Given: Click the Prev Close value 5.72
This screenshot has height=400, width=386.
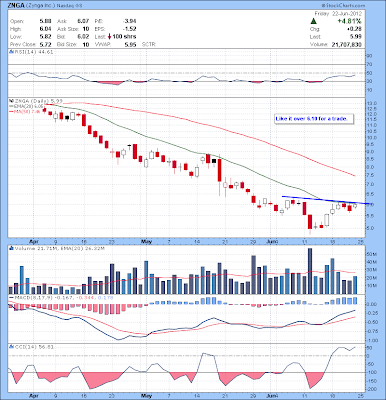Looking at the screenshot, I should tap(45, 44).
